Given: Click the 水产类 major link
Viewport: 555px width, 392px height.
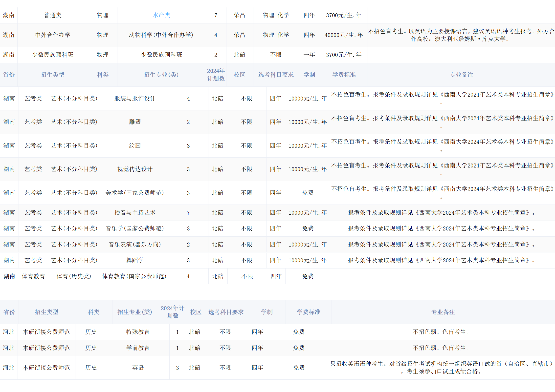Looking at the screenshot, I should pyautogui.click(x=161, y=15).
